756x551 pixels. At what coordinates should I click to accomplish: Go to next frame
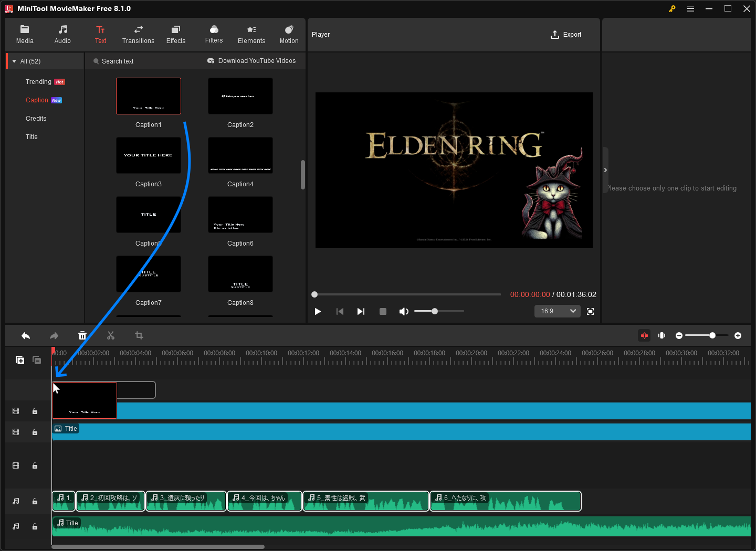[x=361, y=312]
